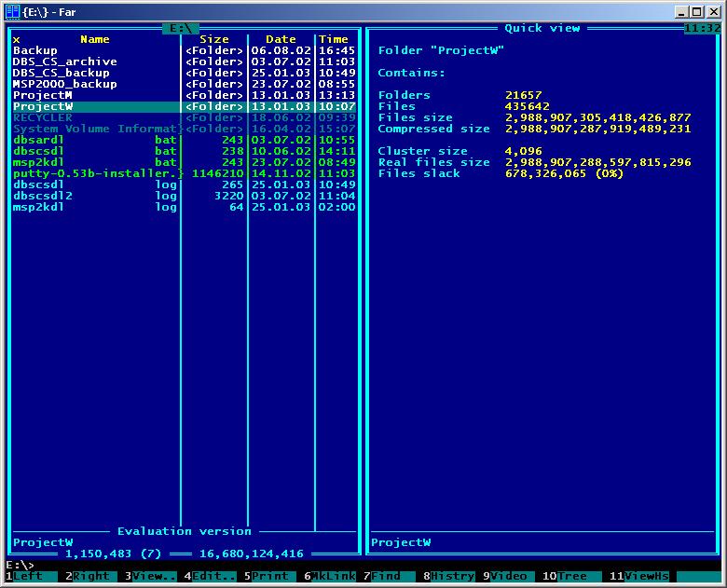
Task: Click the 10 Tree function key
Action: pyautogui.click(x=571, y=576)
